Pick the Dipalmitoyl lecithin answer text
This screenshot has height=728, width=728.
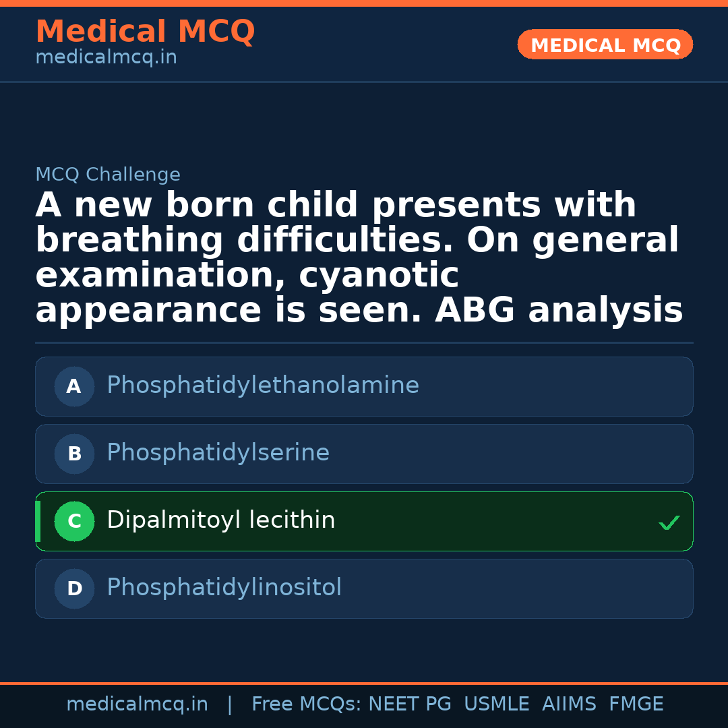(x=220, y=520)
